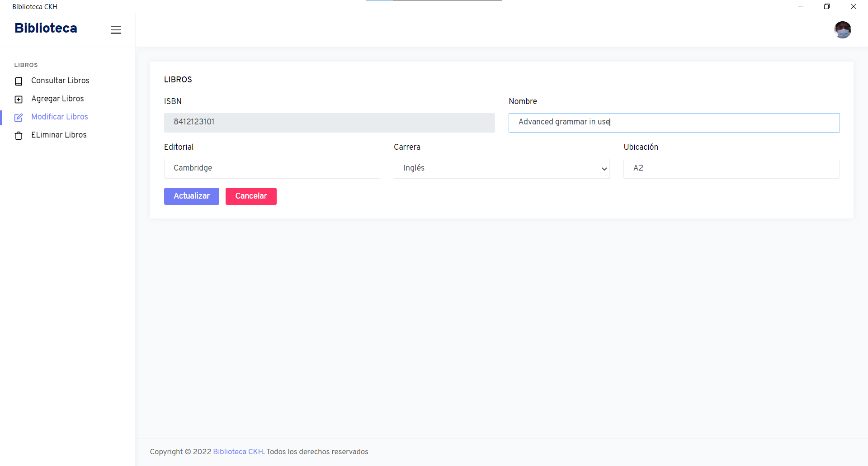
Task: Open the Biblioteca CKH footer link
Action: [x=238, y=452]
